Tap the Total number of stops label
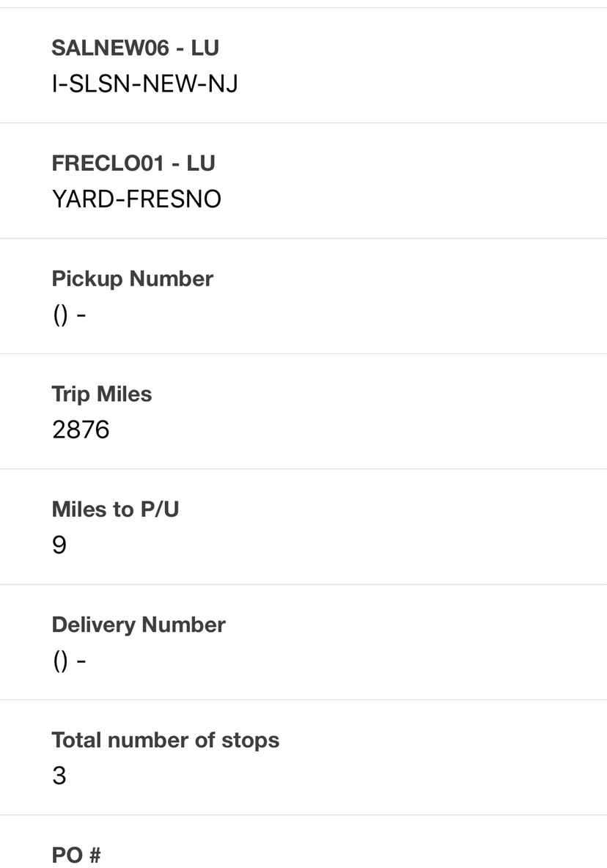The image size is (607, 868). [x=165, y=740]
